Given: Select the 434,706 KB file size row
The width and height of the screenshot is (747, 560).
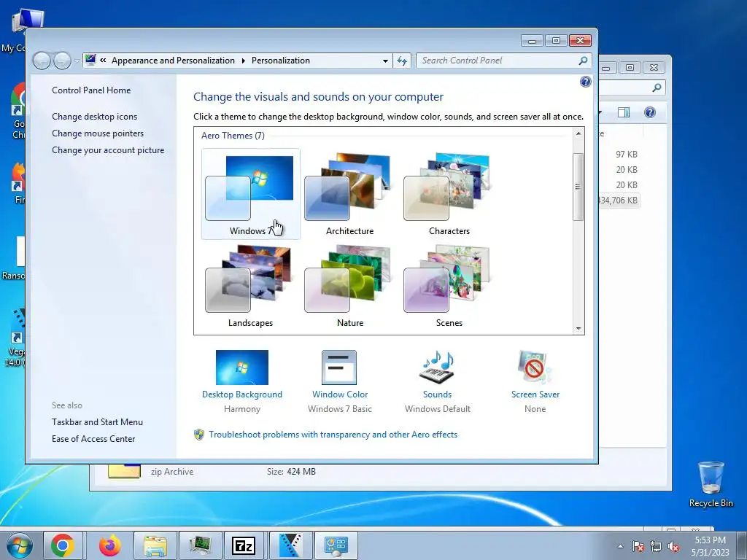Looking at the screenshot, I should pos(619,200).
